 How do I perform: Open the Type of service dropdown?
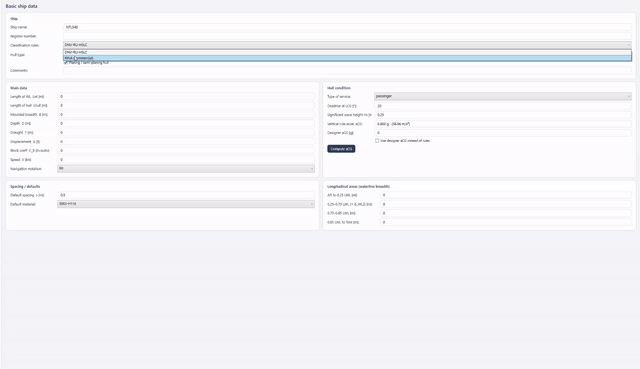[x=503, y=96]
